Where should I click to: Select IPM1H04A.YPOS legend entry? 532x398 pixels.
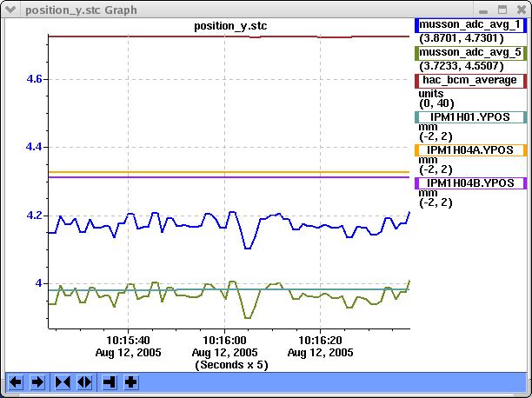pyautogui.click(x=470, y=150)
